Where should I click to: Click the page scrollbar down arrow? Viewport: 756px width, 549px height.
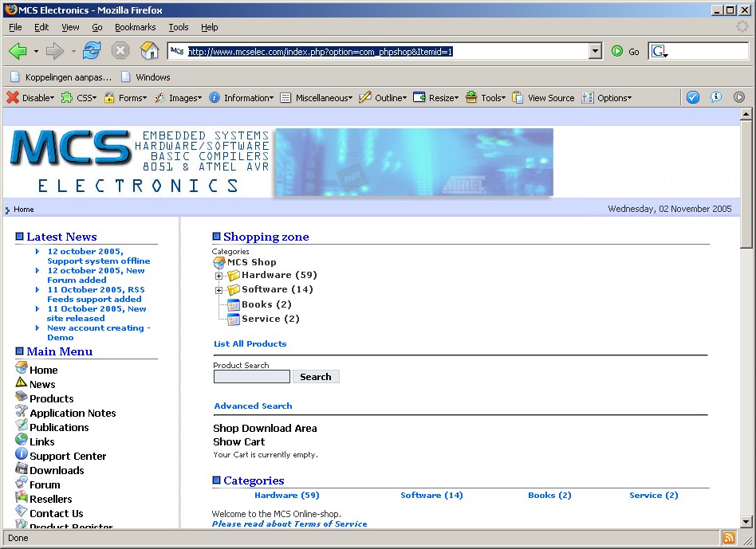tap(746, 522)
